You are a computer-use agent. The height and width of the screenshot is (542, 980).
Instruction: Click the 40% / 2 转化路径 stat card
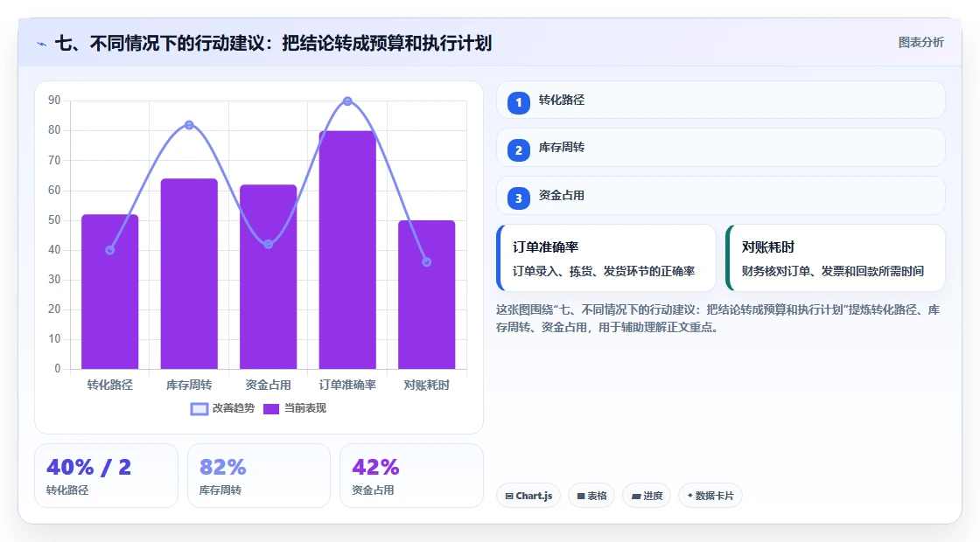[x=106, y=476]
